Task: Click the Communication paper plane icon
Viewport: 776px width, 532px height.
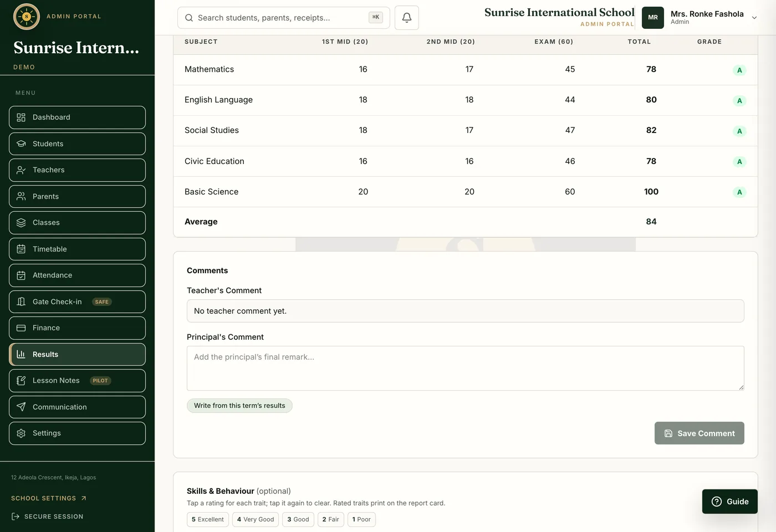Action: [x=21, y=407]
